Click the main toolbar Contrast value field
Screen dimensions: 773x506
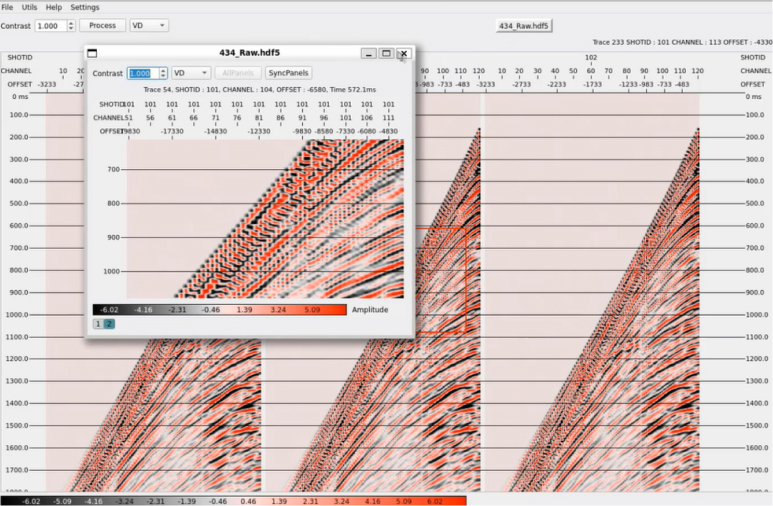[50, 25]
